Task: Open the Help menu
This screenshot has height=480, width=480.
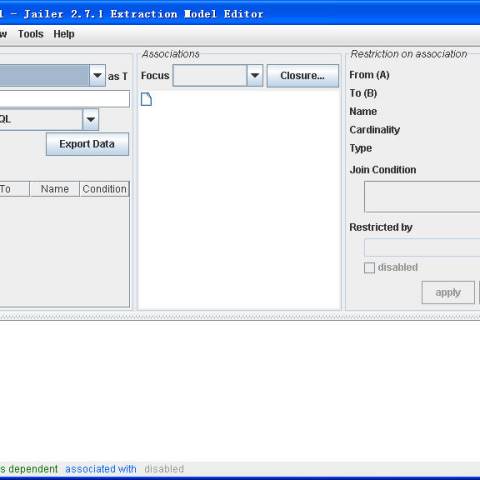Action: coord(64,34)
